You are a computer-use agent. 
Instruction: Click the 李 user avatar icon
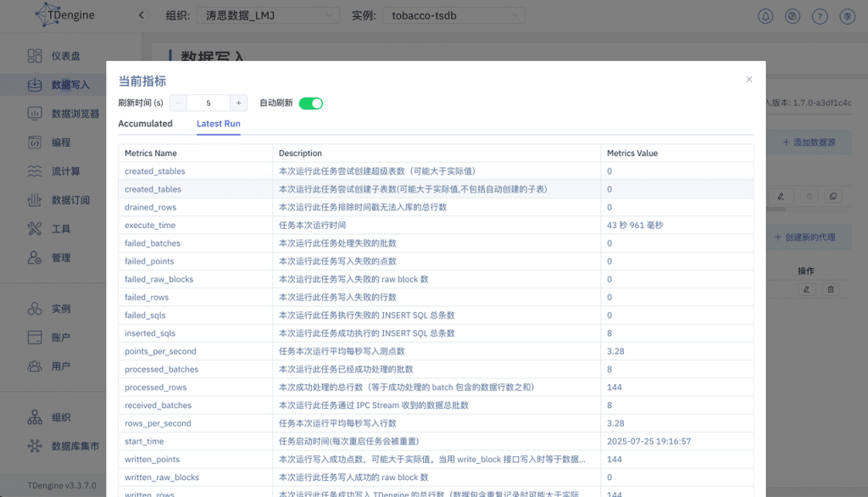(x=846, y=15)
